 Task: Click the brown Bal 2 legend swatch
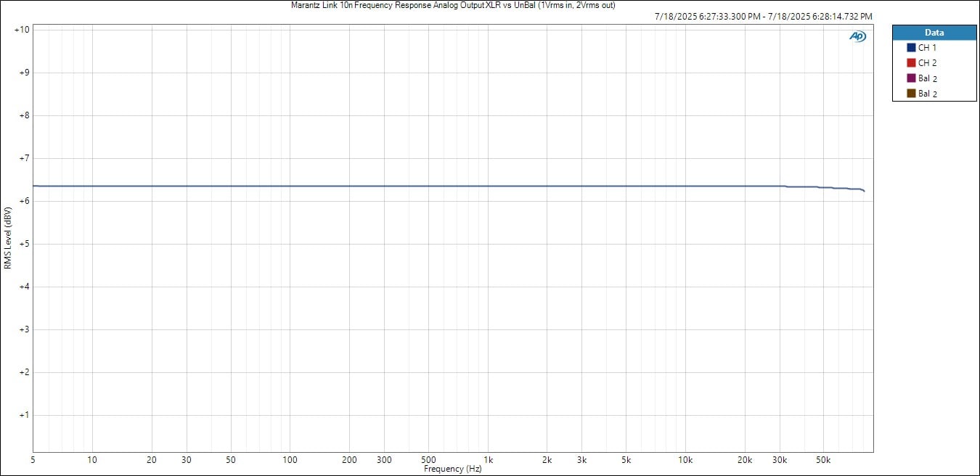coord(911,94)
